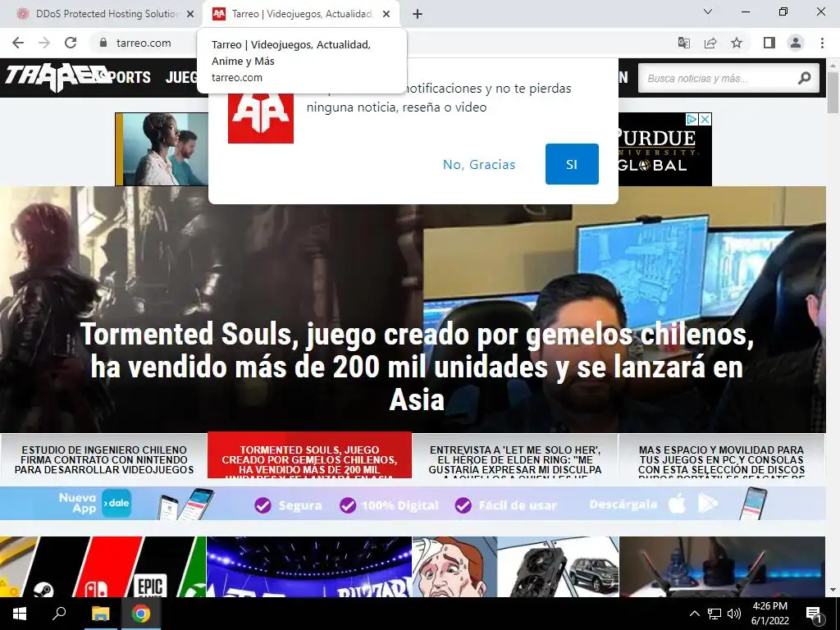This screenshot has height=630, width=840.
Task: Accept notifications with the SI button
Action: pos(572,164)
